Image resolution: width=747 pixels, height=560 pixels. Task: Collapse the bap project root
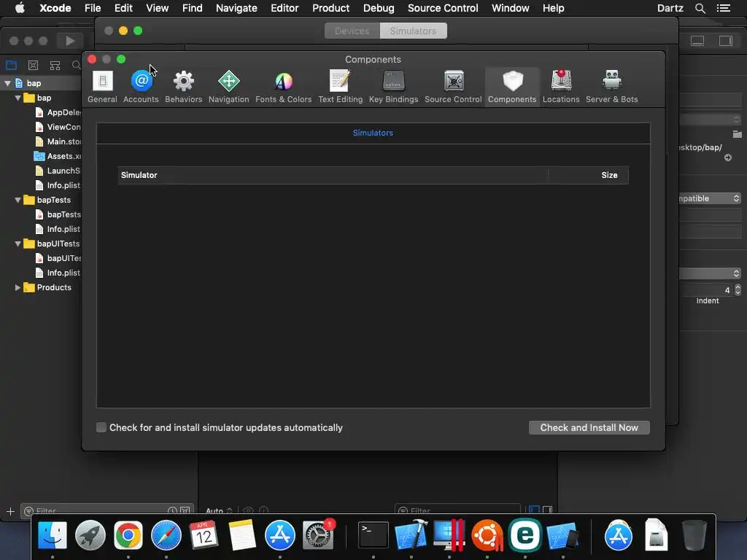coord(7,83)
